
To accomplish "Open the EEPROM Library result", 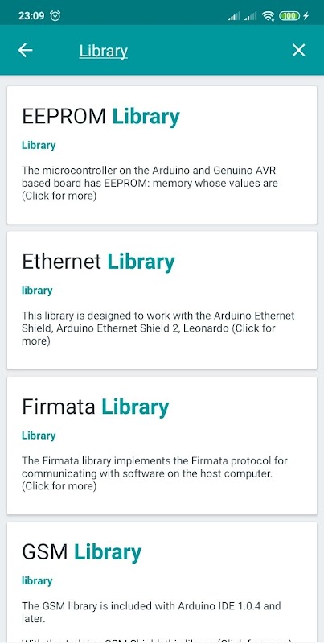I will 162,155.
